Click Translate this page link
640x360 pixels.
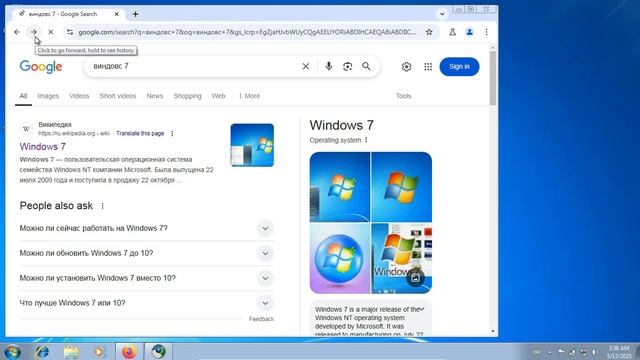[x=140, y=133]
